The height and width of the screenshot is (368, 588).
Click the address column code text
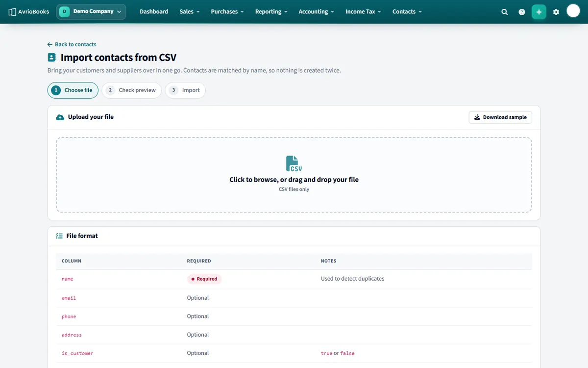click(x=72, y=335)
